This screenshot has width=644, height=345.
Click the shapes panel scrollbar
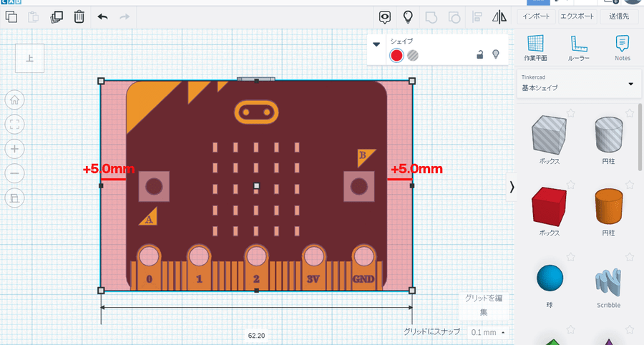coord(640,137)
